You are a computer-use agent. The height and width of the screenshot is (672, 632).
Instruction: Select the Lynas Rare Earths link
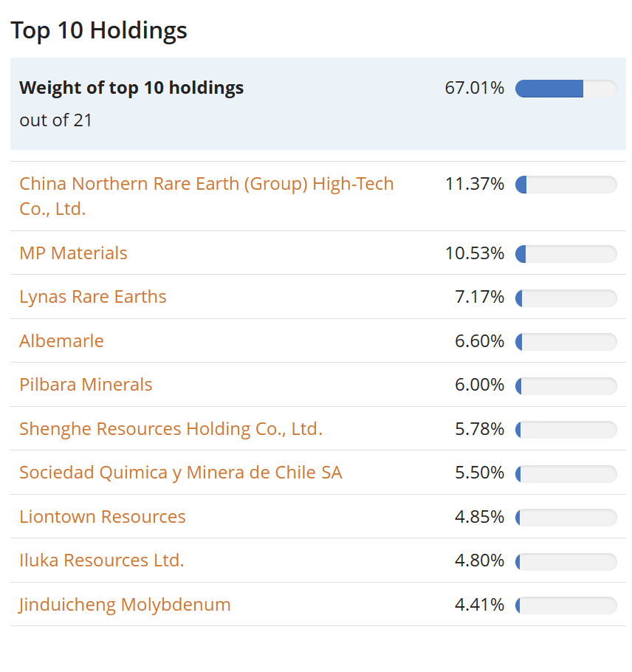pyautogui.click(x=92, y=296)
